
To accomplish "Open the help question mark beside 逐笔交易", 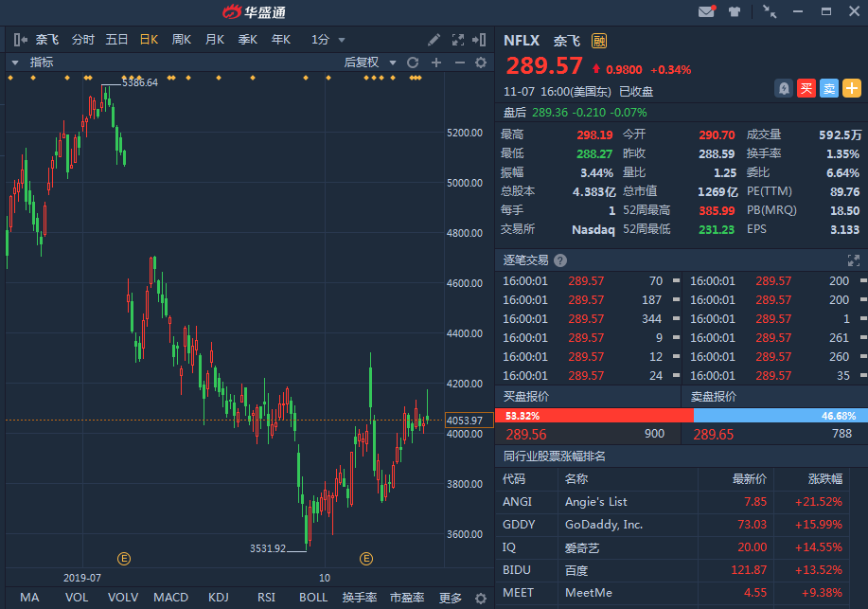I will 560,260.
